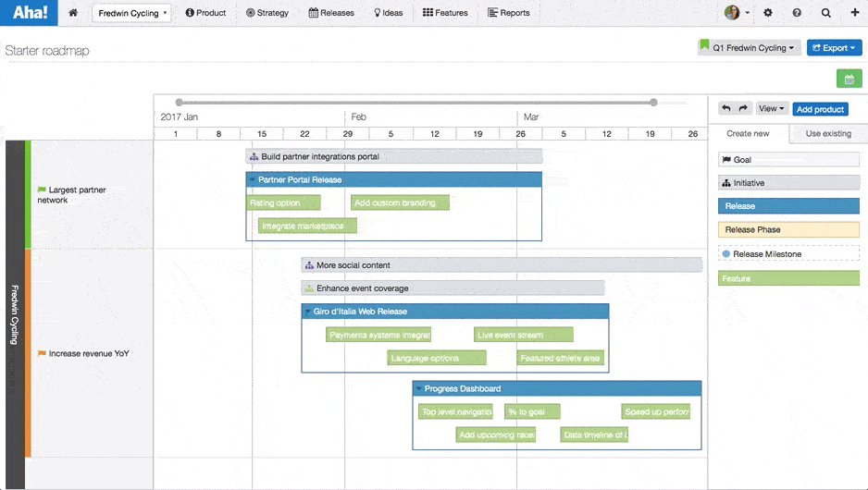This screenshot has width=868, height=490.
Task: Select the Release Phase palette item
Action: pos(788,229)
